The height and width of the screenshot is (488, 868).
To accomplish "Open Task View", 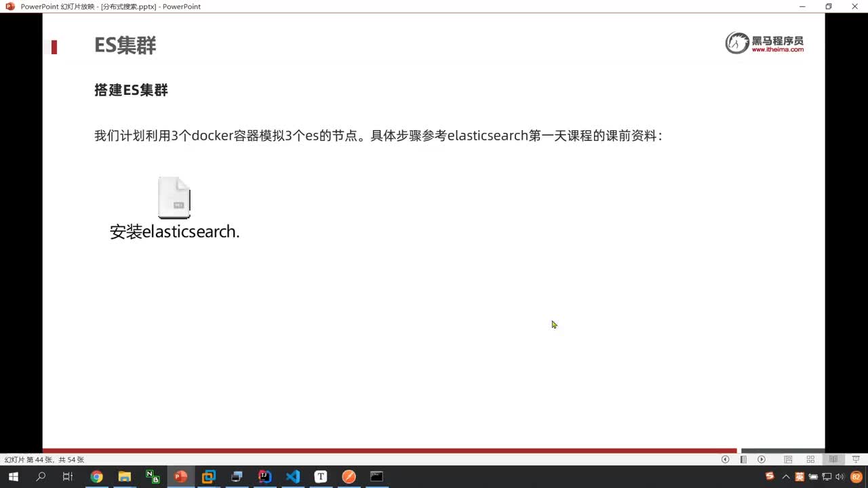I will [68, 476].
